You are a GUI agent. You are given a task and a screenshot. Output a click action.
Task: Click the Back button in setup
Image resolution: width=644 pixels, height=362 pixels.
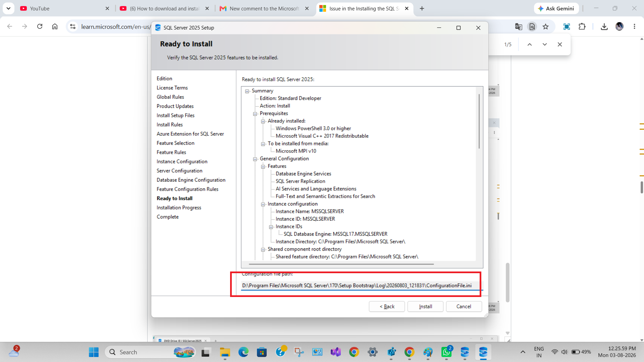(x=387, y=306)
